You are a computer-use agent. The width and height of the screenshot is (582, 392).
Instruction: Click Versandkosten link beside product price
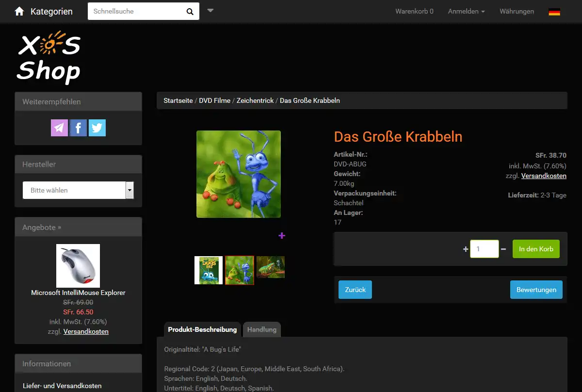(x=544, y=176)
